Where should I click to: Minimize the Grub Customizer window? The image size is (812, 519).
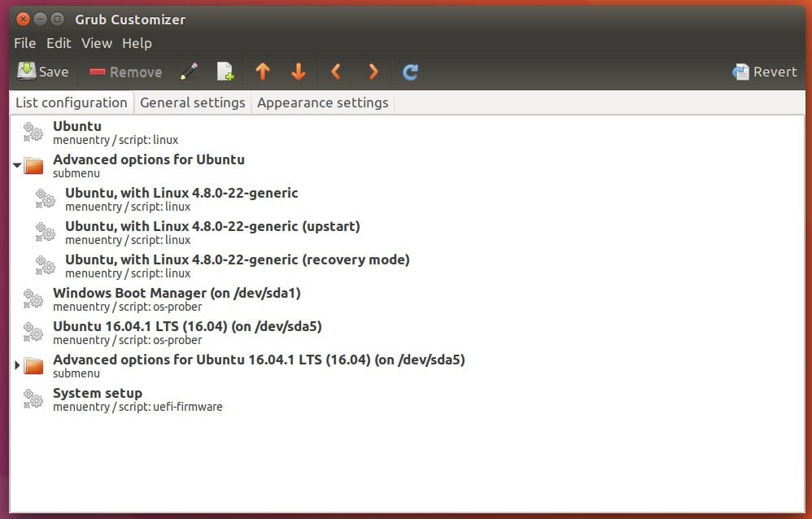coord(40,20)
